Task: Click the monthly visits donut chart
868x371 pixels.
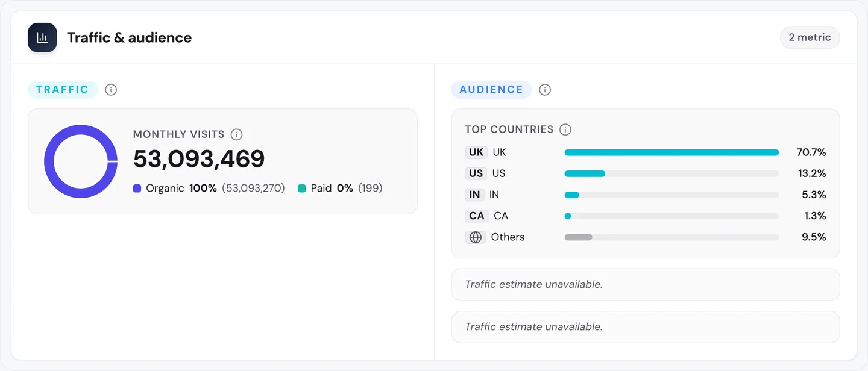Action: point(81,161)
